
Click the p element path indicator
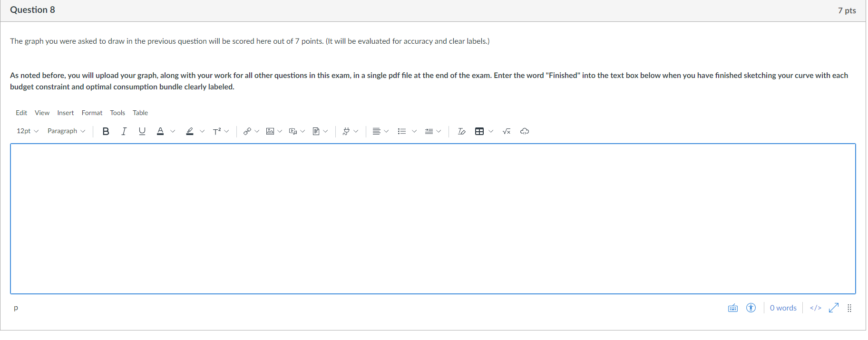coord(16,308)
